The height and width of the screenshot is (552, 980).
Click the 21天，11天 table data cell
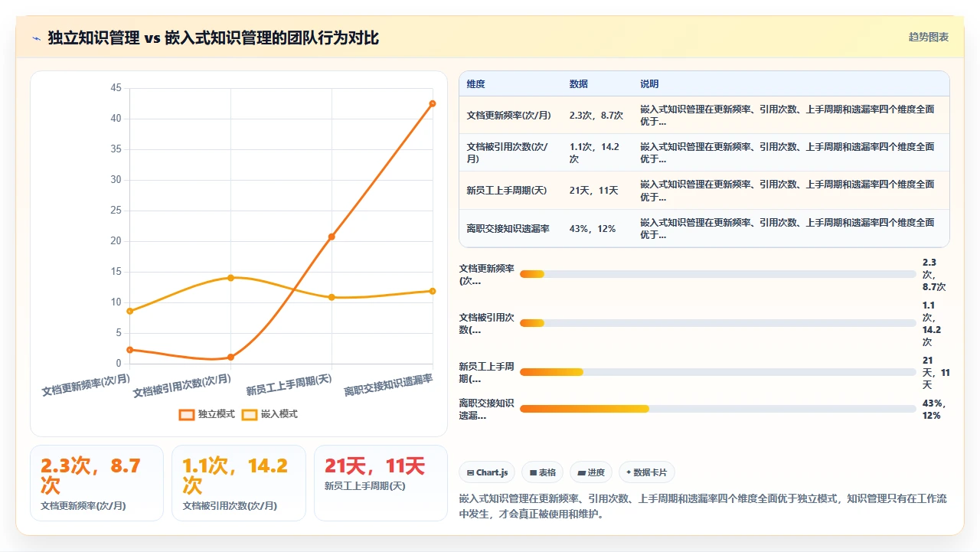(x=597, y=190)
